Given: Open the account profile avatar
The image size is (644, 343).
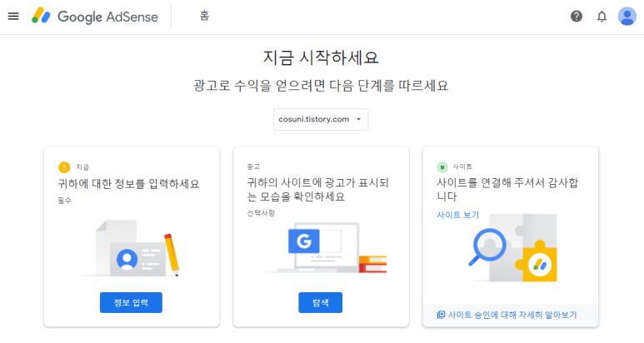Looking at the screenshot, I should coord(627,17).
